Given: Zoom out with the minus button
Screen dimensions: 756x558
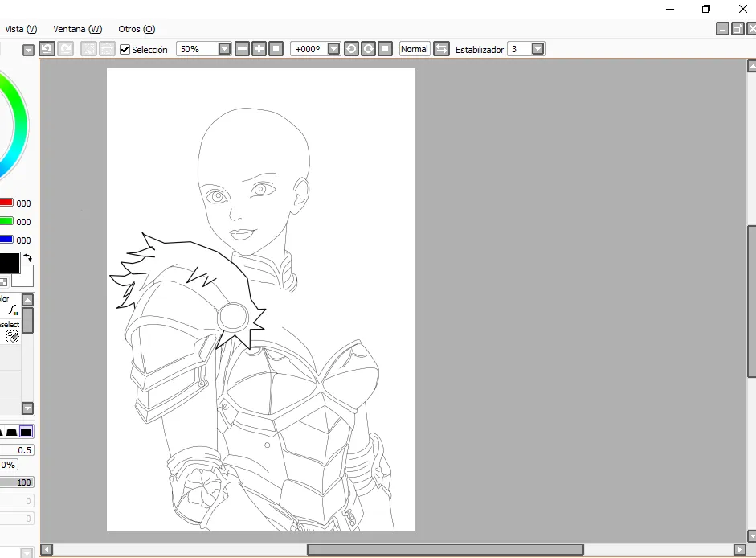Looking at the screenshot, I should tap(242, 49).
